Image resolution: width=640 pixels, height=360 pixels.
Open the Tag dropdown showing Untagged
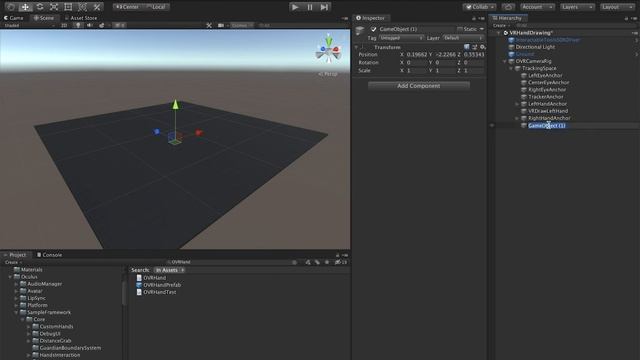click(401, 38)
